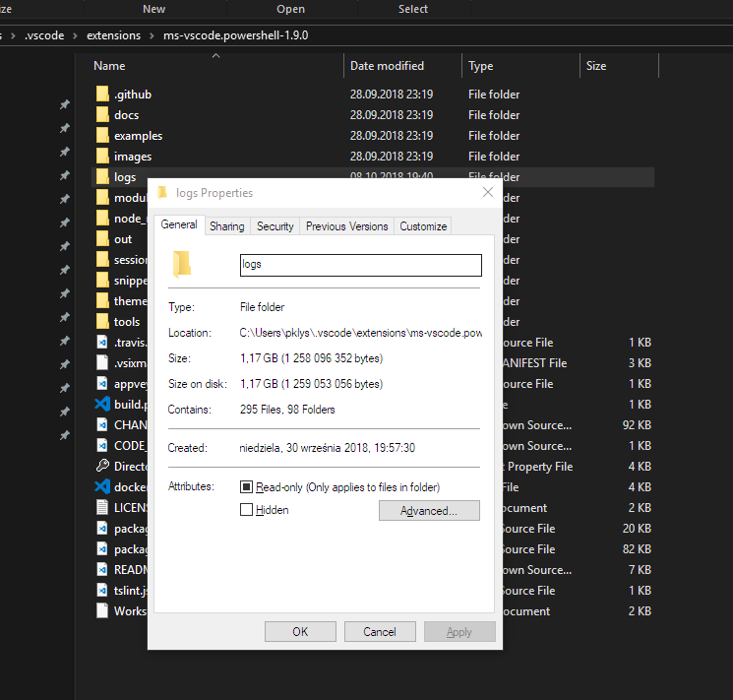Click the .vsixmanifest blank file icon
This screenshot has height=700, width=733.
pyautogui.click(x=102, y=362)
